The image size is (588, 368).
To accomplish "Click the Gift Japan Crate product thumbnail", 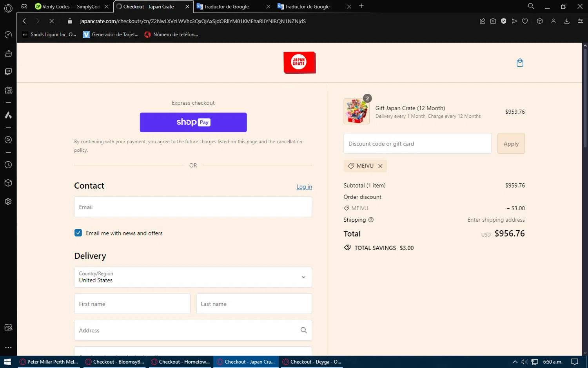I will tap(357, 111).
